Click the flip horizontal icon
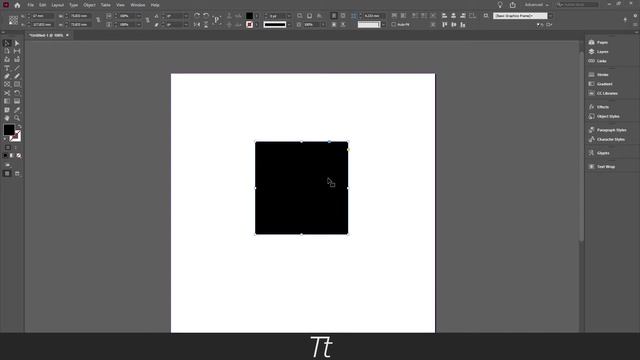The height and width of the screenshot is (360, 640). click(x=197, y=24)
